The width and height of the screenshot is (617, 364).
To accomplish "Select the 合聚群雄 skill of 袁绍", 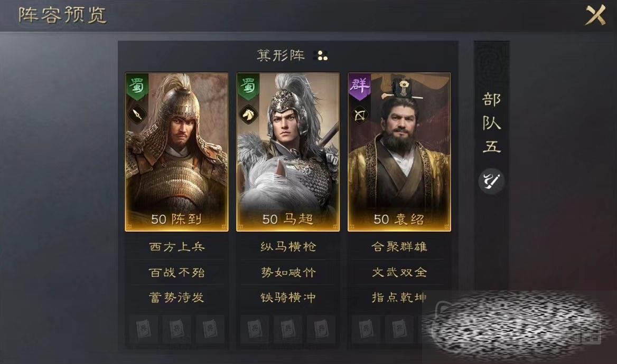I will [x=399, y=246].
